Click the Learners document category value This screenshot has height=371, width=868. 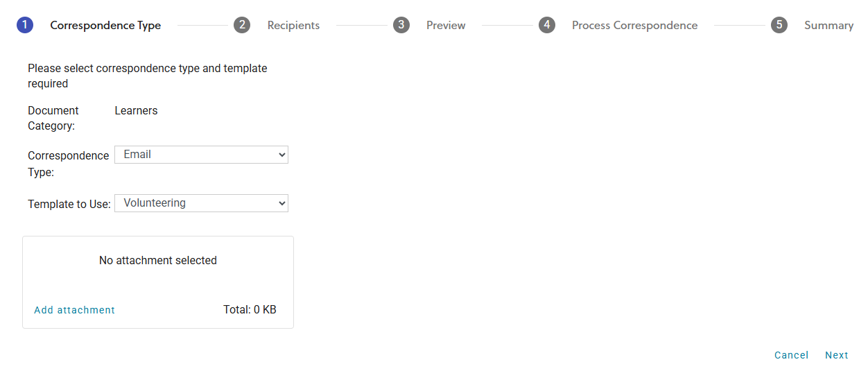(136, 111)
